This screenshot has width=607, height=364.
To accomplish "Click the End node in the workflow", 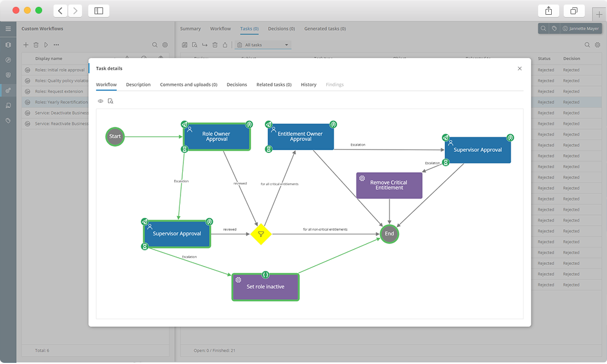I will (x=389, y=234).
